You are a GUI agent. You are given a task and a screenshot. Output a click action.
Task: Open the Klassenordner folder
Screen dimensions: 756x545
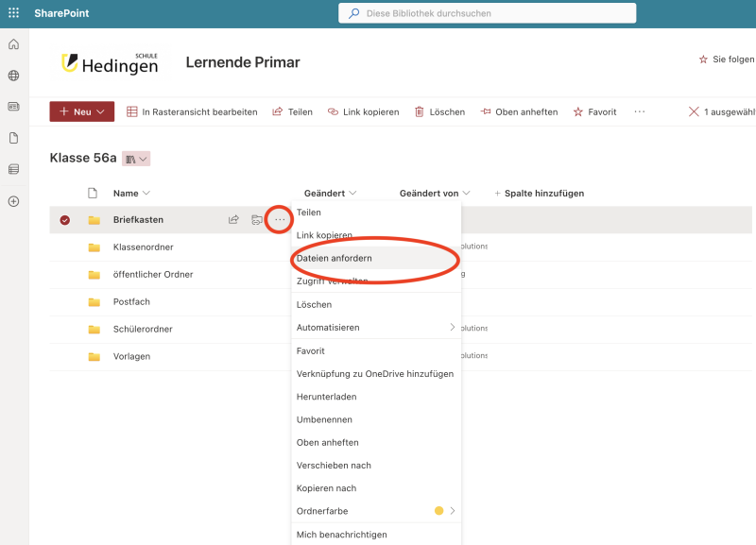[x=143, y=247]
